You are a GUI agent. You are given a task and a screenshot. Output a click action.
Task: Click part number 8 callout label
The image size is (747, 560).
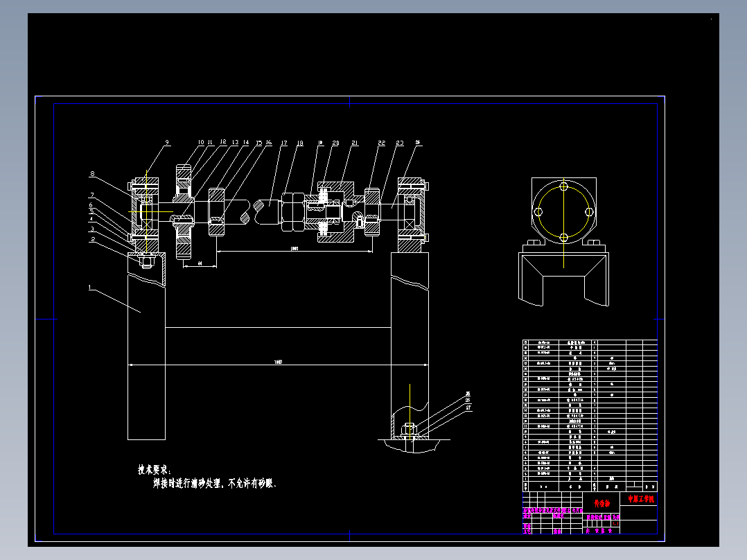point(92,174)
